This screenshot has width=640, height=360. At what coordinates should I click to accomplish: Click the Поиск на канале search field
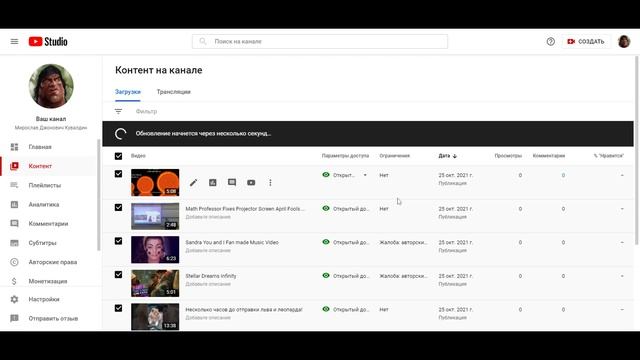pyautogui.click(x=320, y=41)
